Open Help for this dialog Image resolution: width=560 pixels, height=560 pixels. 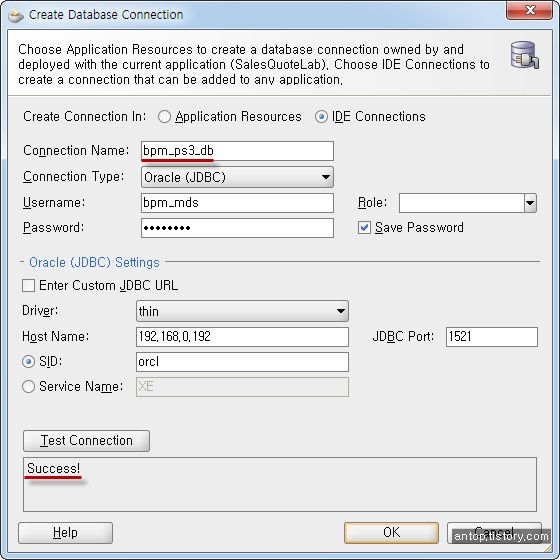[x=65, y=533]
